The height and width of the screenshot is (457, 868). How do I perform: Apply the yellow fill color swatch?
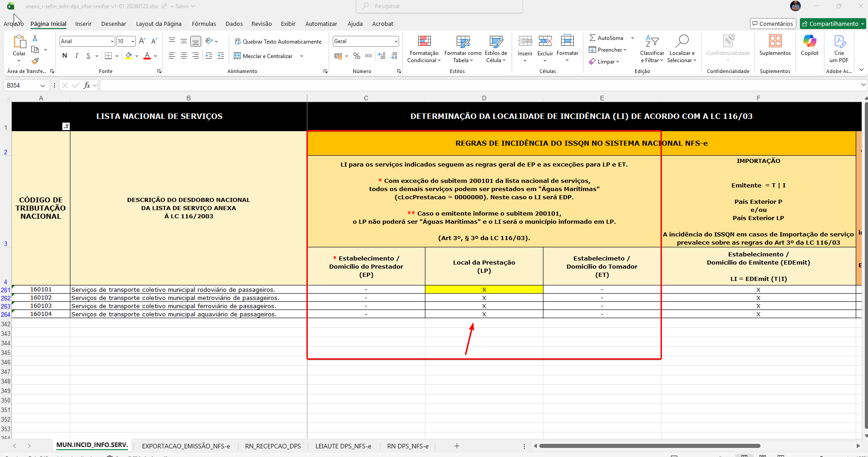coord(128,56)
